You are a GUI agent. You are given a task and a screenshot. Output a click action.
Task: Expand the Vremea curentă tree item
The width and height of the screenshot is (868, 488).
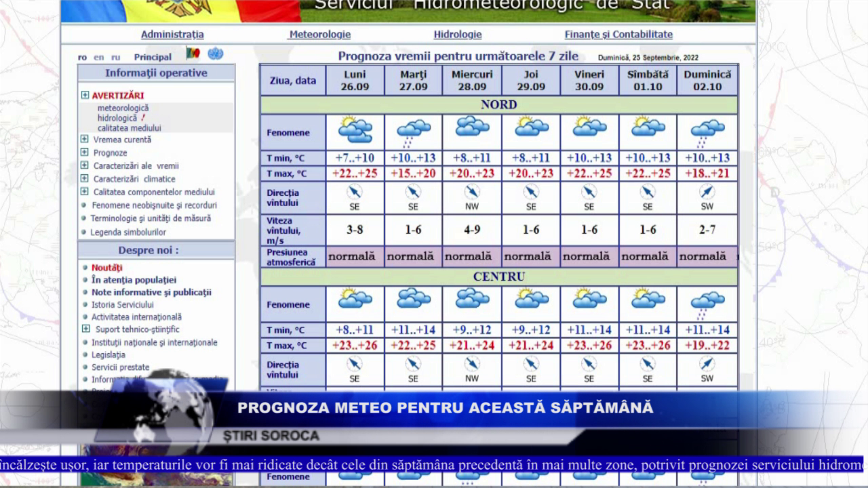(85, 140)
